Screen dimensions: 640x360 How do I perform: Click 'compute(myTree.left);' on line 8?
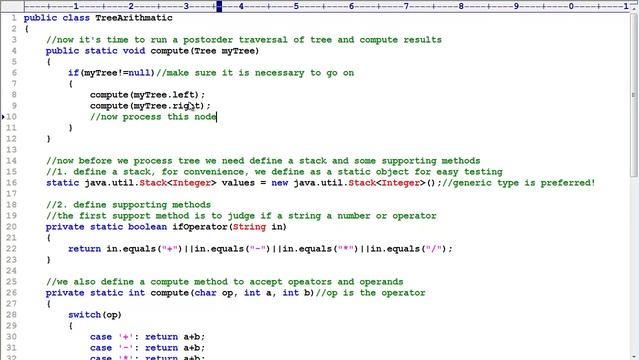[147, 95]
